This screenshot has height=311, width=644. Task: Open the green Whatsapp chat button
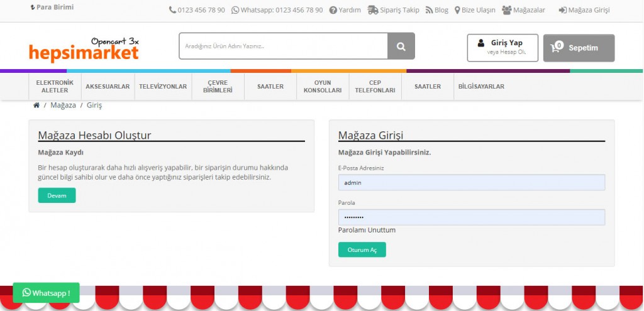tap(46, 293)
